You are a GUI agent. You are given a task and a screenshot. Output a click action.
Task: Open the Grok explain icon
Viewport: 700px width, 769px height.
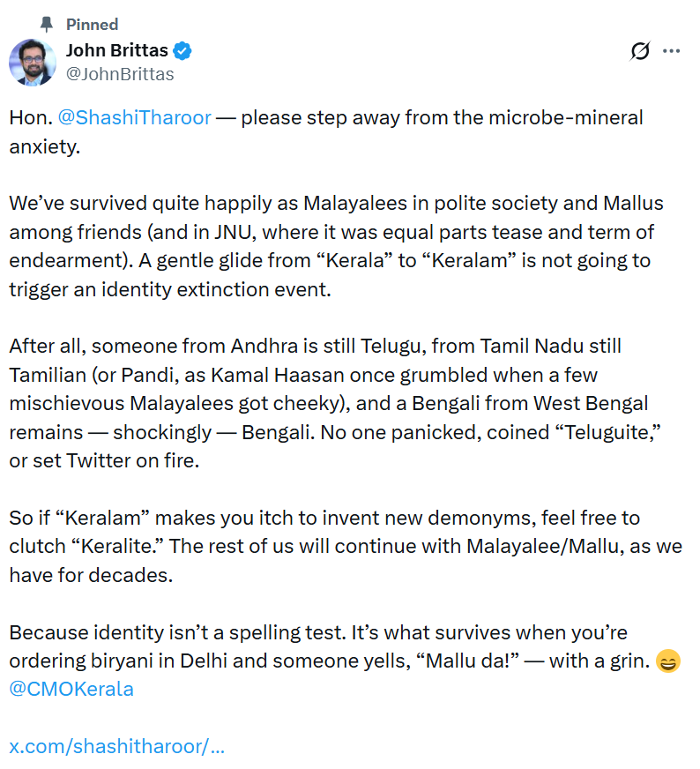click(641, 51)
